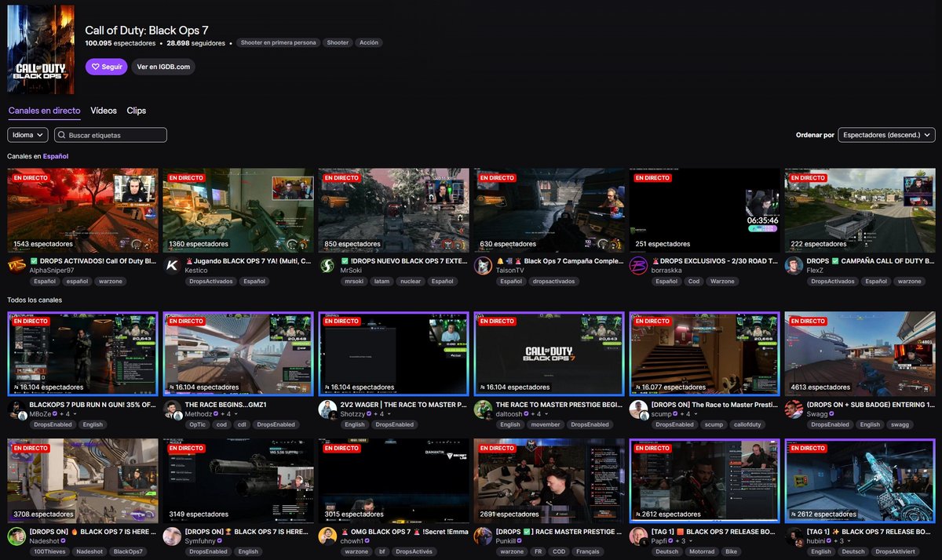The width and height of the screenshot is (942, 560).
Task: Open TaisonTV's channel avatar
Action: [x=483, y=265]
